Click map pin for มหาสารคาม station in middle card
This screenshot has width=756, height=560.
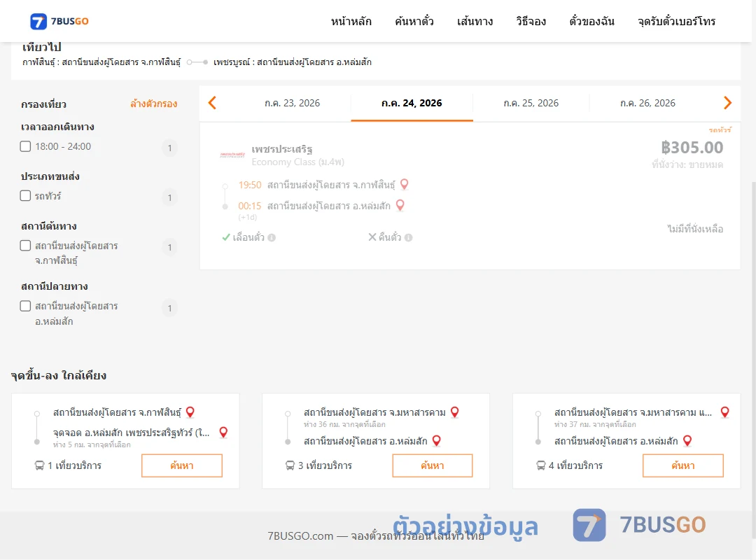(x=454, y=412)
